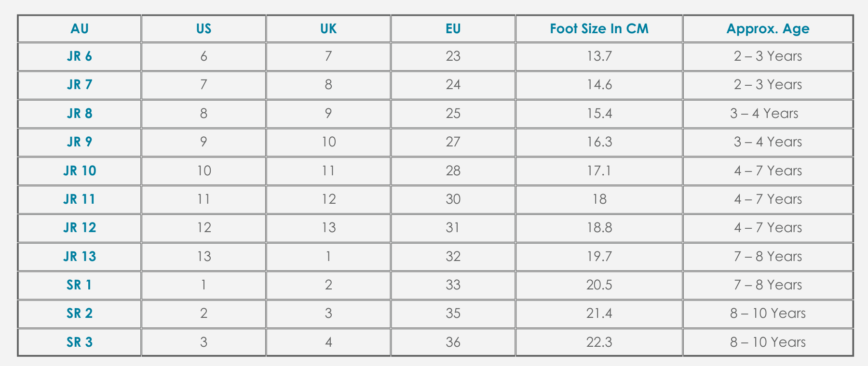The height and width of the screenshot is (366, 868).
Task: Click the JR 9 row label
Action: (x=80, y=142)
